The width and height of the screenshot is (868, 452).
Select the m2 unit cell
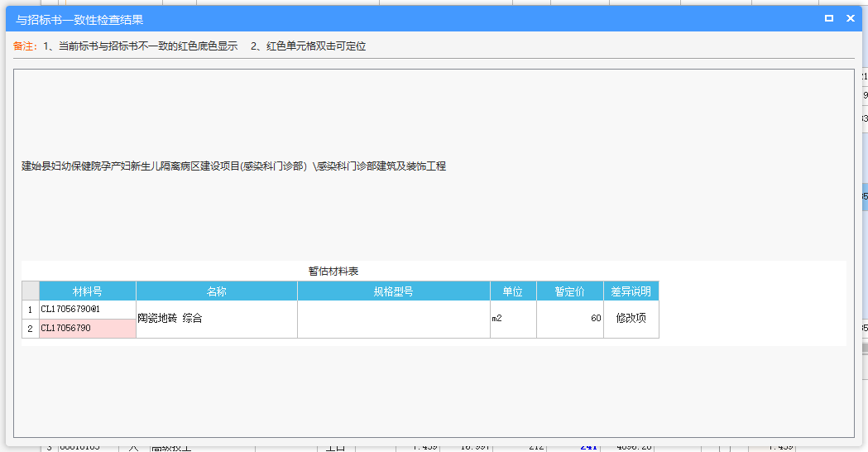(x=512, y=319)
